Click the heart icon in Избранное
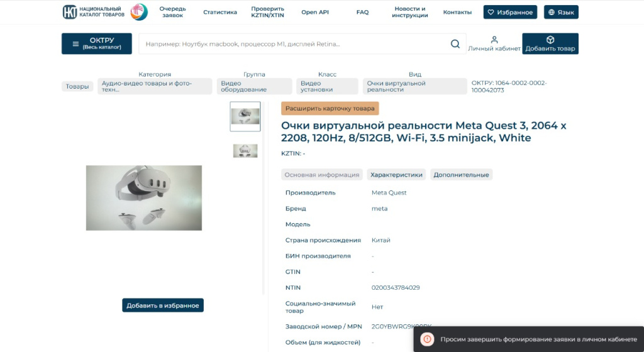This screenshot has height=352, width=644. click(x=491, y=13)
